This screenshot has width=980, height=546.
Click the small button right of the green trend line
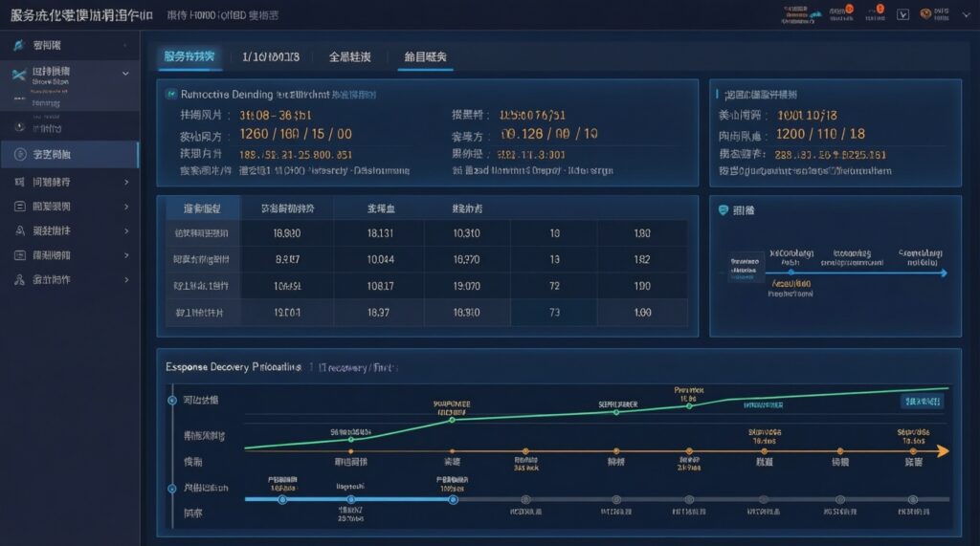[x=920, y=403]
